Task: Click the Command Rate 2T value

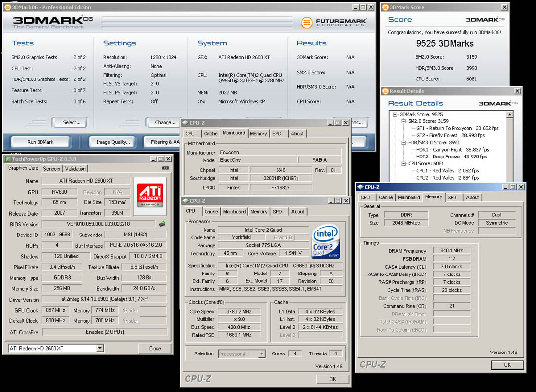Action: tap(452, 306)
